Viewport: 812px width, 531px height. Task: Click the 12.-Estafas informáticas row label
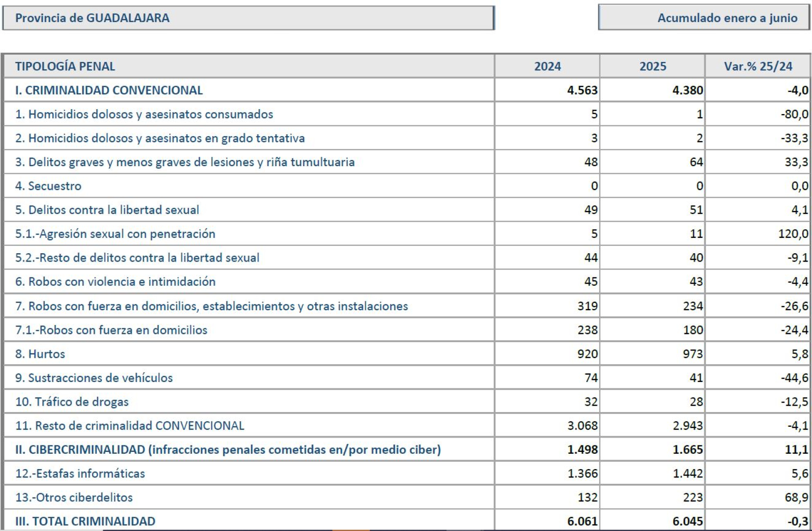coord(80,473)
